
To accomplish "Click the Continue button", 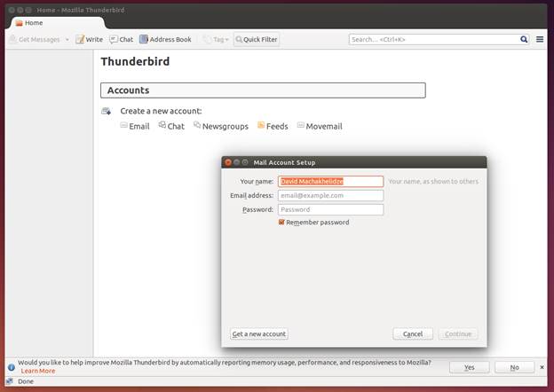I will (458, 333).
